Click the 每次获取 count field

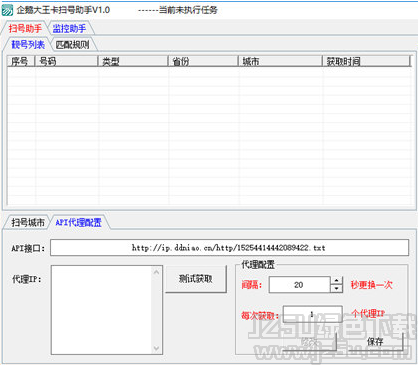(x=312, y=314)
